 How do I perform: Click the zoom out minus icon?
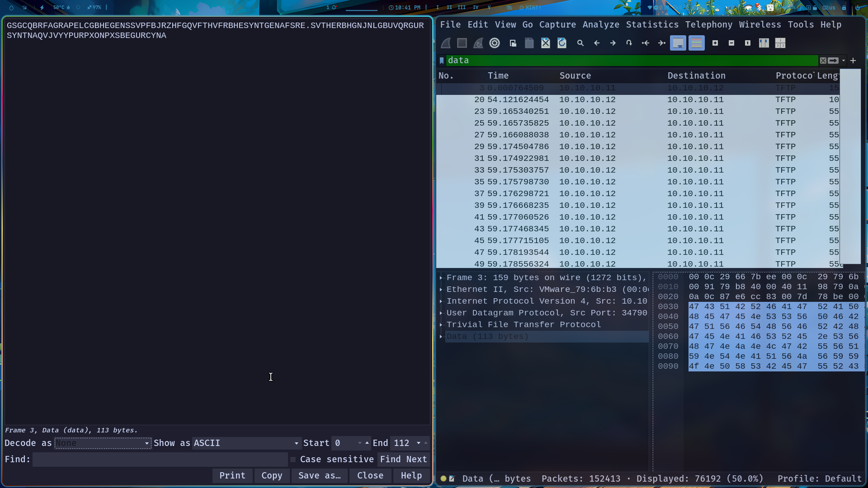(731, 43)
